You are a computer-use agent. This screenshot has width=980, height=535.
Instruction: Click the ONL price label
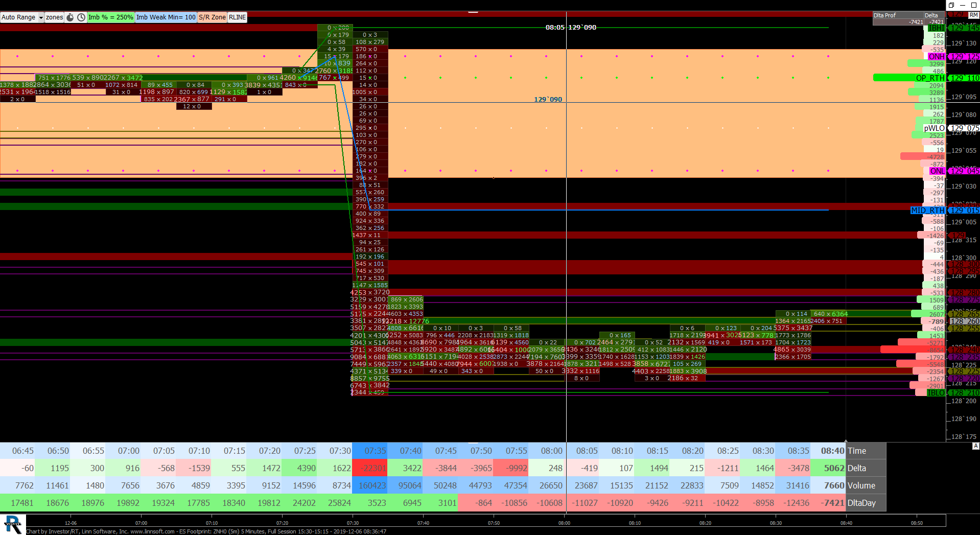pyautogui.click(x=937, y=171)
